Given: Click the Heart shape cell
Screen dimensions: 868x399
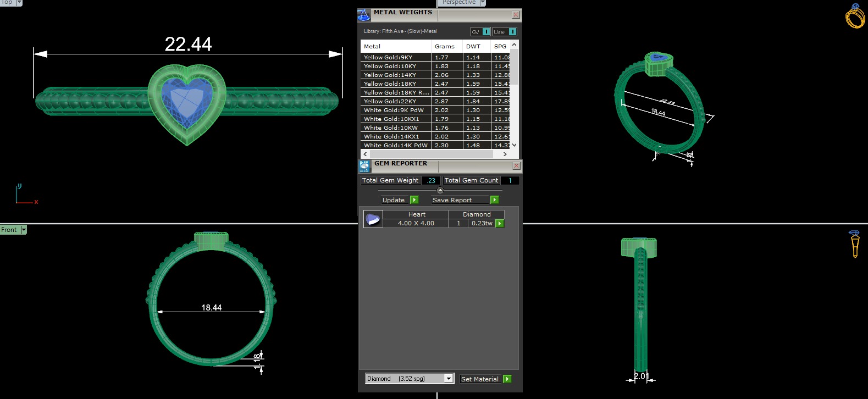Looking at the screenshot, I should pos(416,214).
